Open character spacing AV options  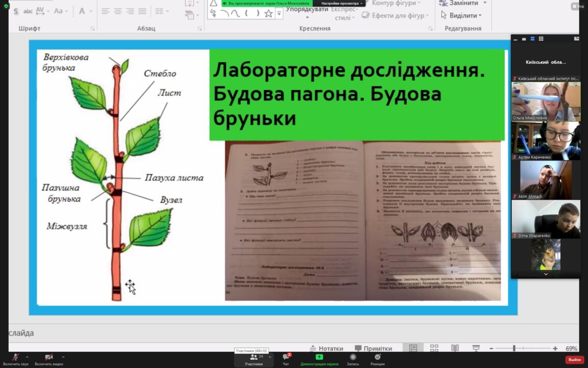[42, 11]
